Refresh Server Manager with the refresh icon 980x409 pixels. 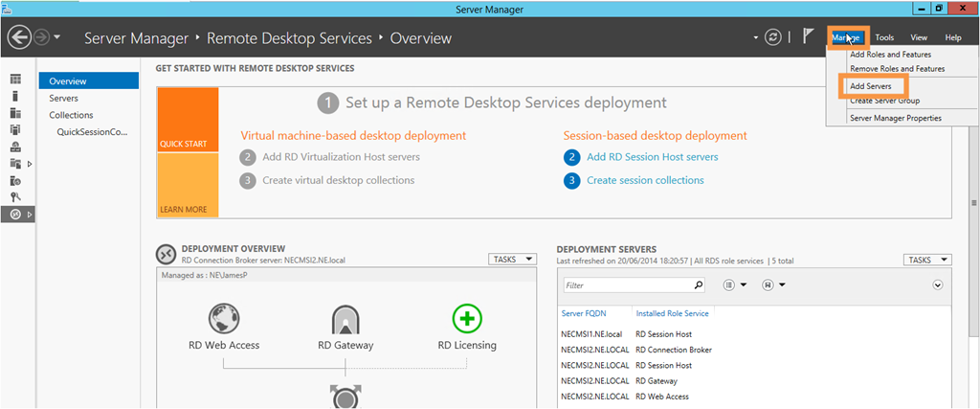[773, 37]
